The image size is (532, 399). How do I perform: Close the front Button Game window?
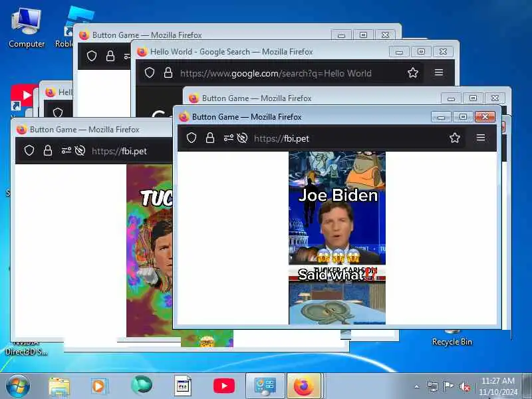485,117
